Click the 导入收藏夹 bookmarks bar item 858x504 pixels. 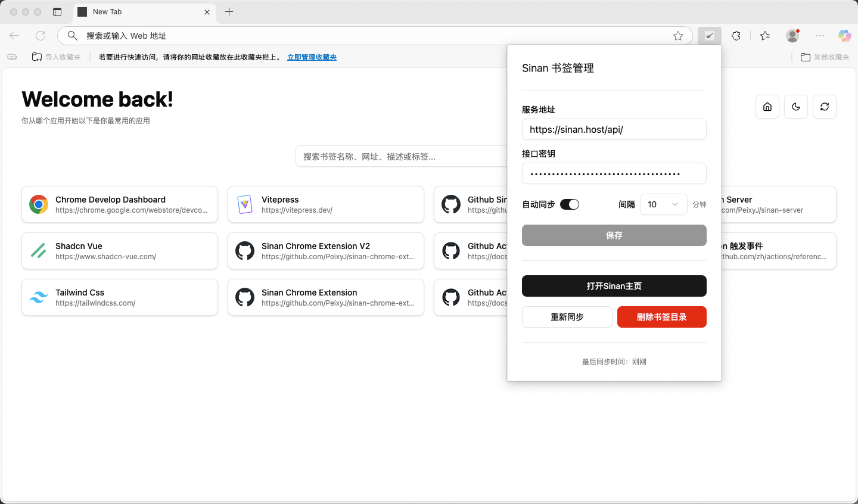tap(56, 57)
